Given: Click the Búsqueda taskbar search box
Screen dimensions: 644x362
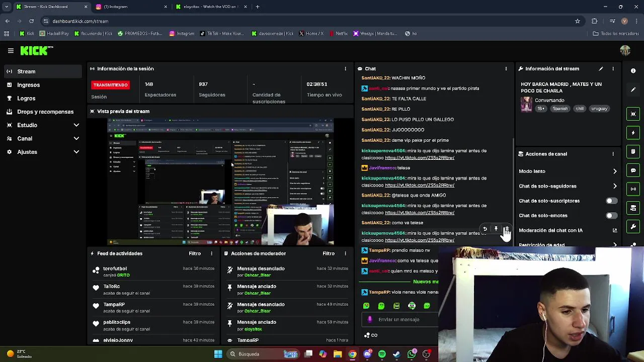Looking at the screenshot, I should 263,354.
